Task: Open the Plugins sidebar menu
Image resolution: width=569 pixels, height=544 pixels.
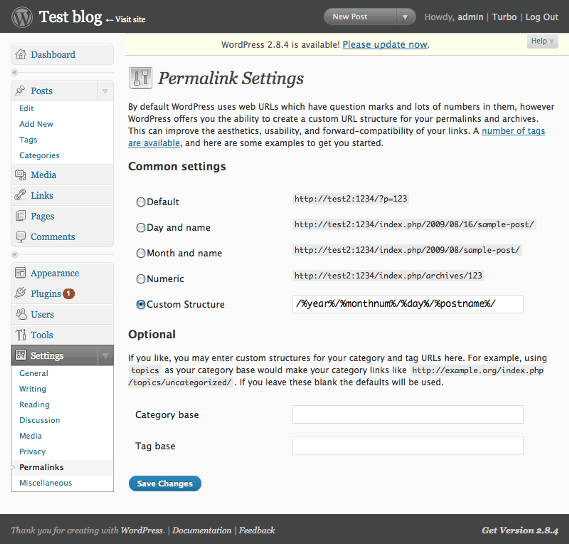Action: coord(46,294)
